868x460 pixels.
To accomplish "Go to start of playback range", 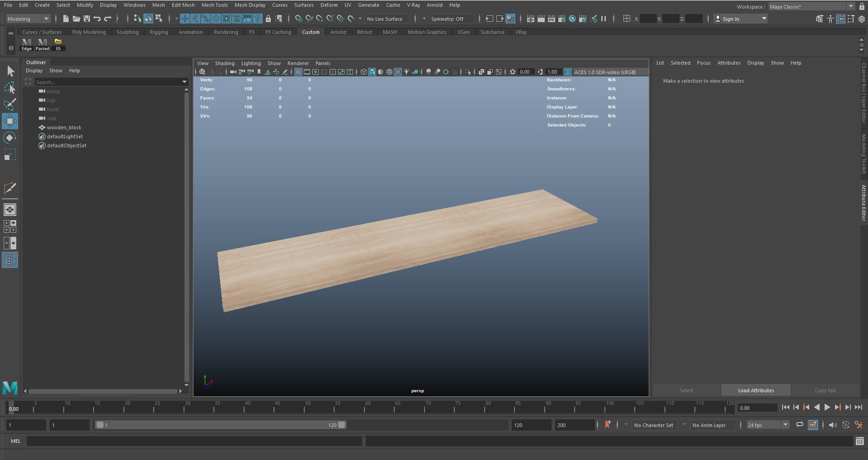I will point(785,407).
